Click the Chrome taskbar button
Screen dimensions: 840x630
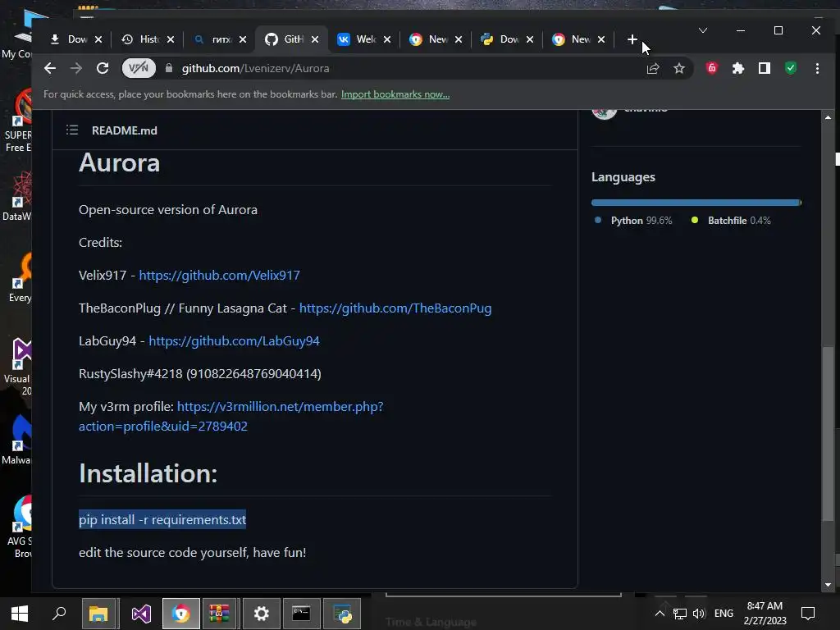click(181, 614)
